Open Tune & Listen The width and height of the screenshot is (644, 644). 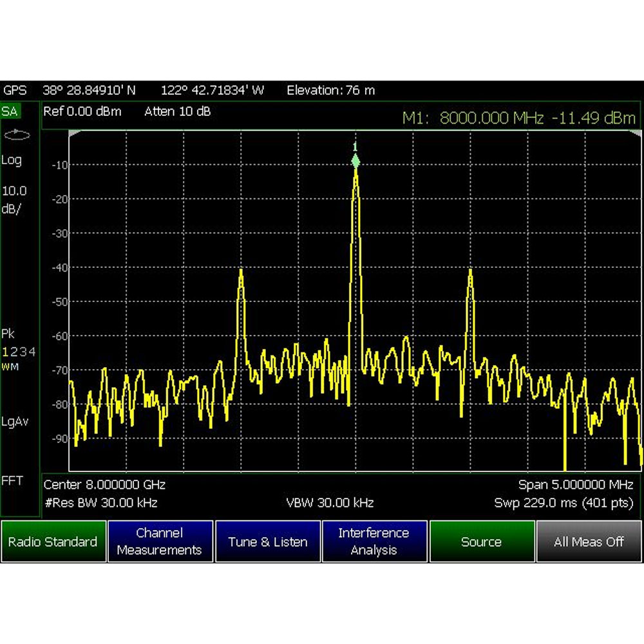coord(267,542)
